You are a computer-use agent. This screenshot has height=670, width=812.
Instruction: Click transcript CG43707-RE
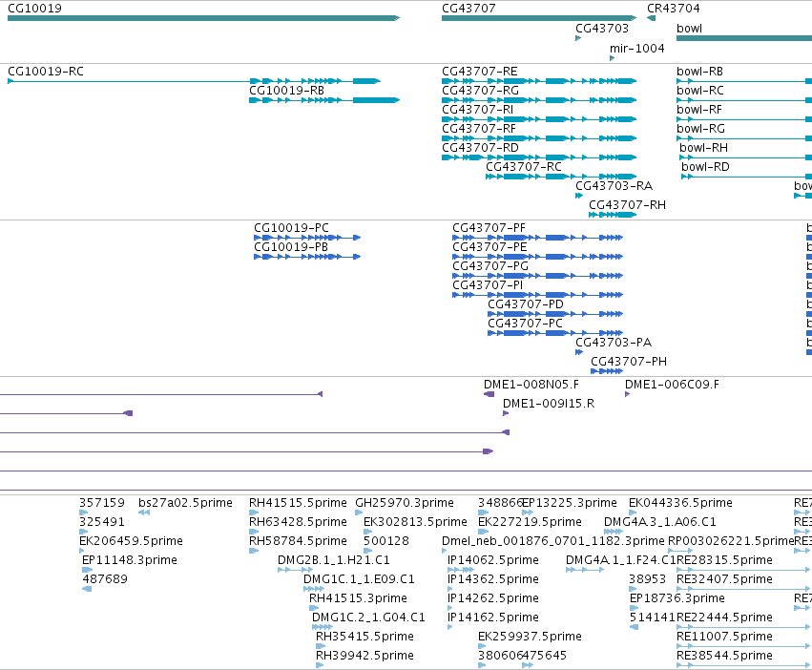[539, 81]
